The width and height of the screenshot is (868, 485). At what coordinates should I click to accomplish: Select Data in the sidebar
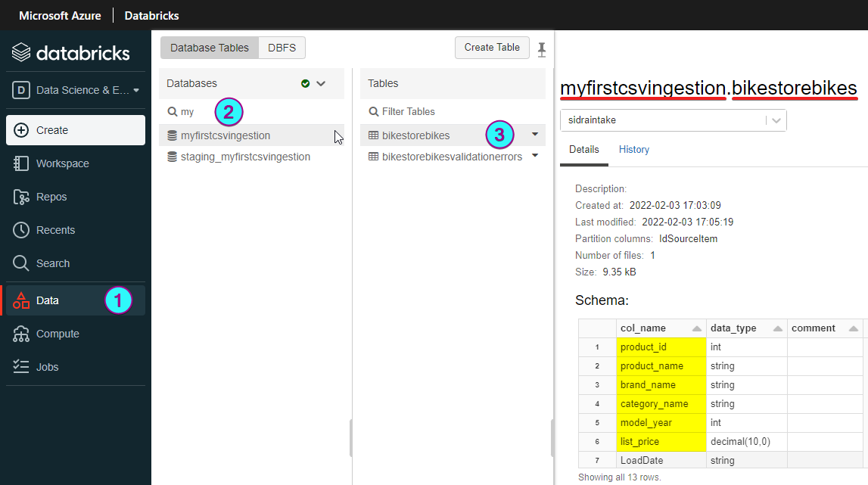pyautogui.click(x=75, y=300)
